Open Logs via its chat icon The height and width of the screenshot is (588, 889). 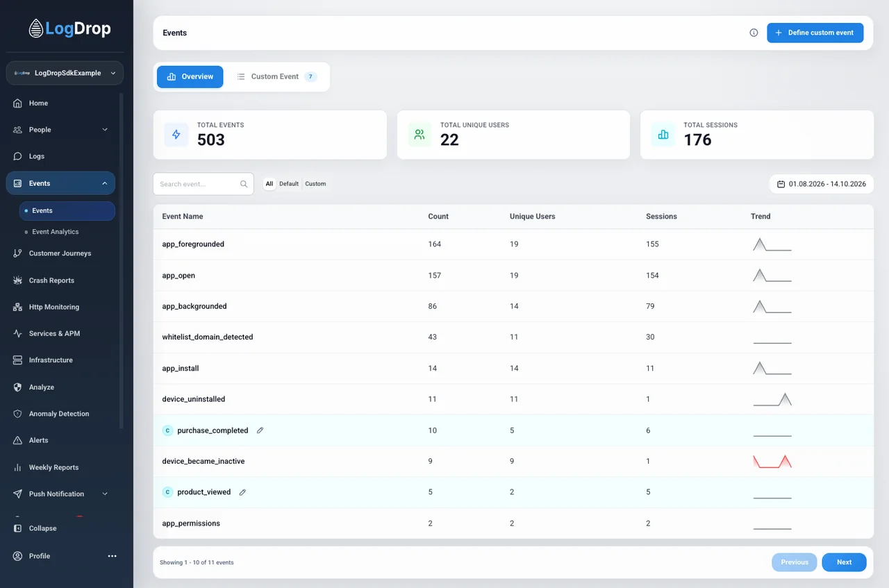(18, 156)
